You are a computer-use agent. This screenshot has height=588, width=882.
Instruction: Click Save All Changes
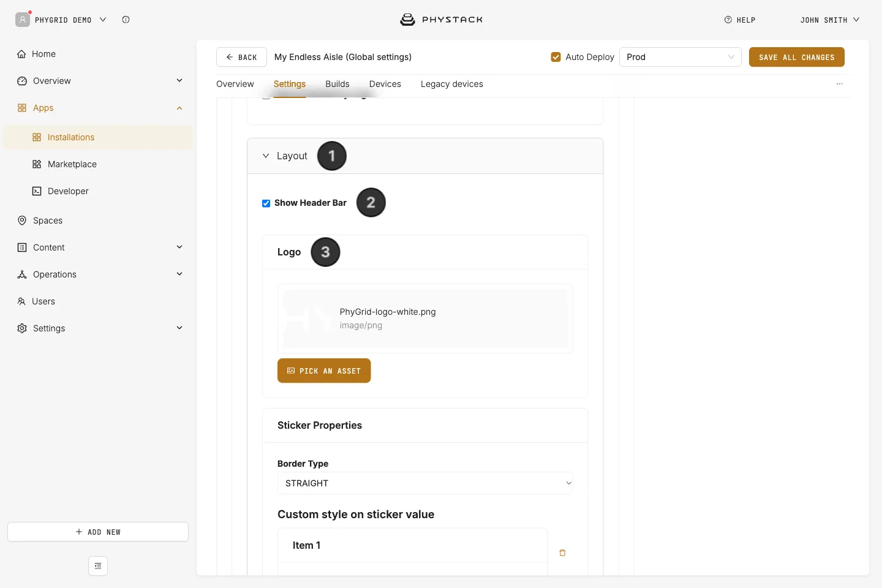(797, 57)
